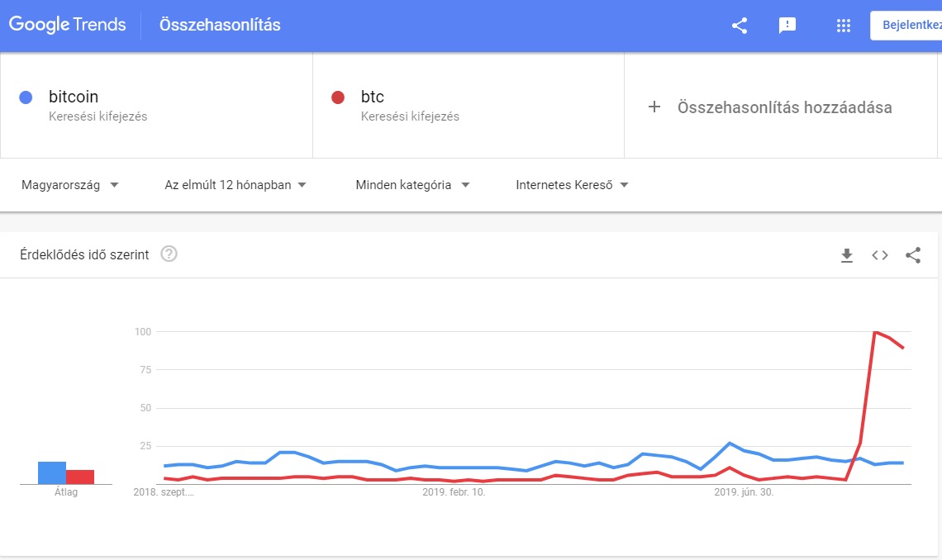Open the Google apps grid icon
The height and width of the screenshot is (560, 942).
844,26
